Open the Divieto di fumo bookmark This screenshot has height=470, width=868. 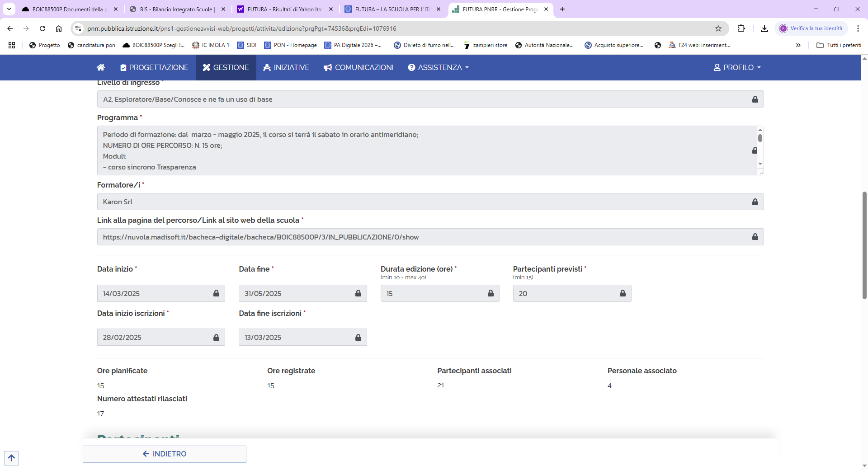pyautogui.click(x=424, y=45)
